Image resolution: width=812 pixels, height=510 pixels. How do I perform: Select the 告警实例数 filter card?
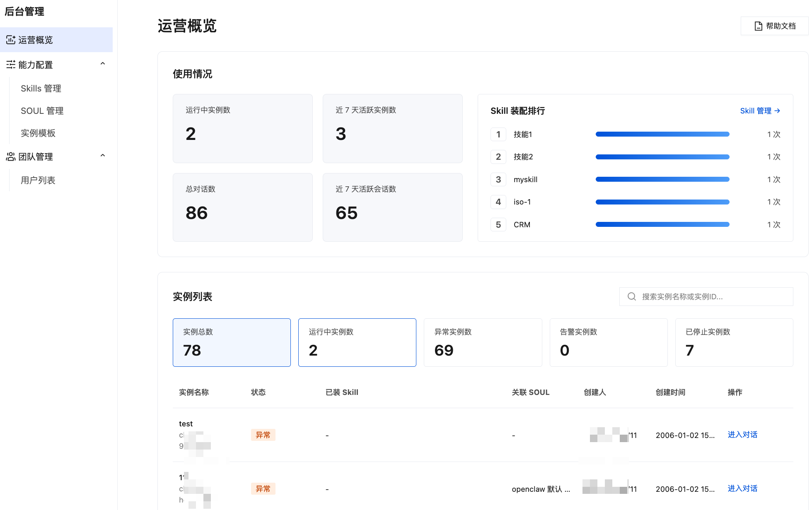click(x=609, y=342)
